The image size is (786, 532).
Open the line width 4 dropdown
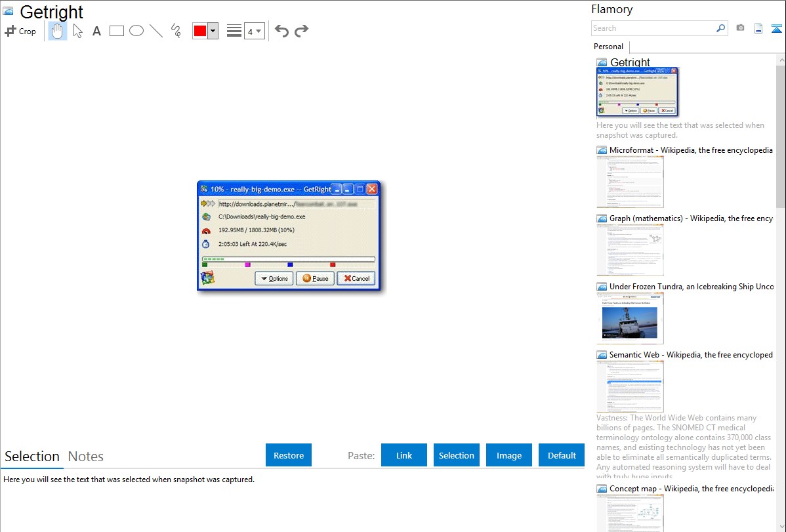pos(255,31)
